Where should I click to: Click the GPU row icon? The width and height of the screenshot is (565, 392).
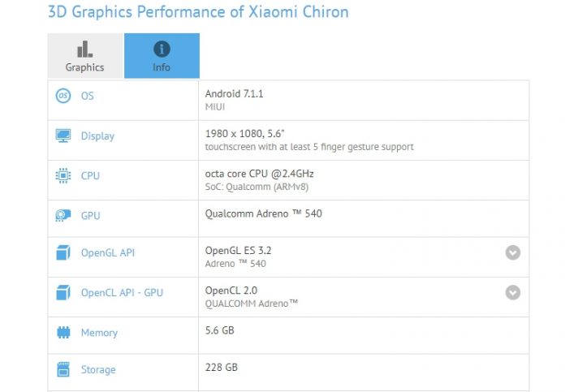[63, 215]
